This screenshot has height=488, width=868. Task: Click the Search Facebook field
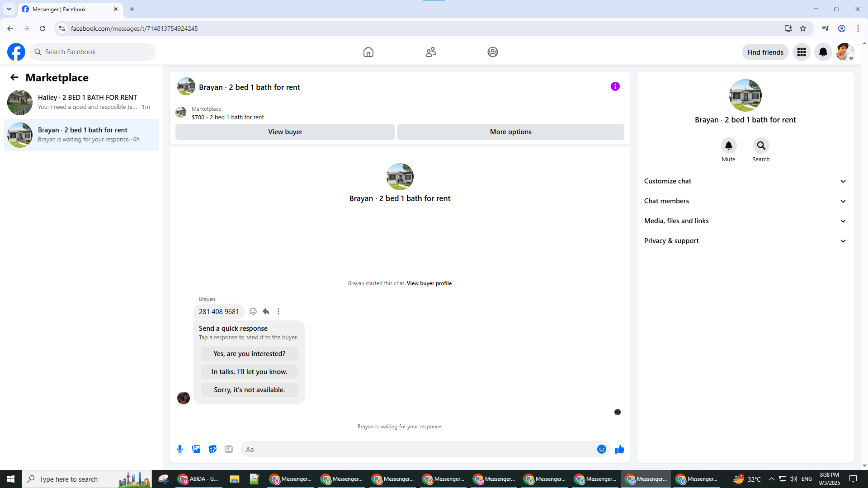[x=92, y=52]
